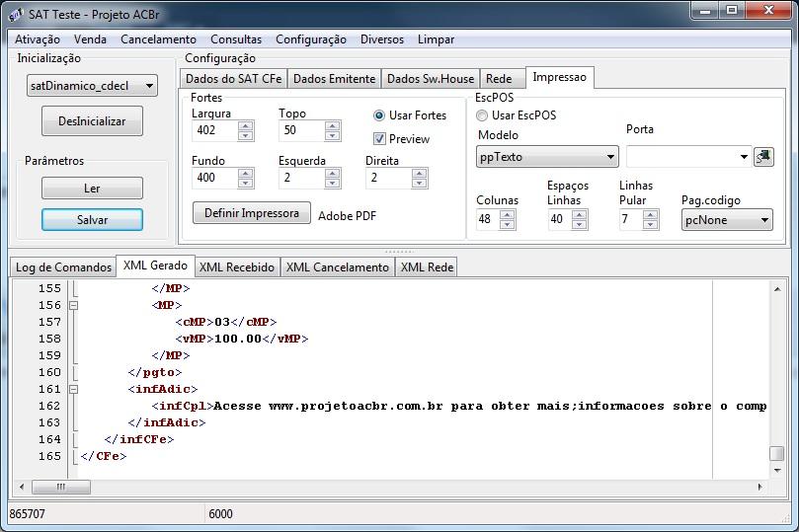Click the Definir Impressora button

252,213
